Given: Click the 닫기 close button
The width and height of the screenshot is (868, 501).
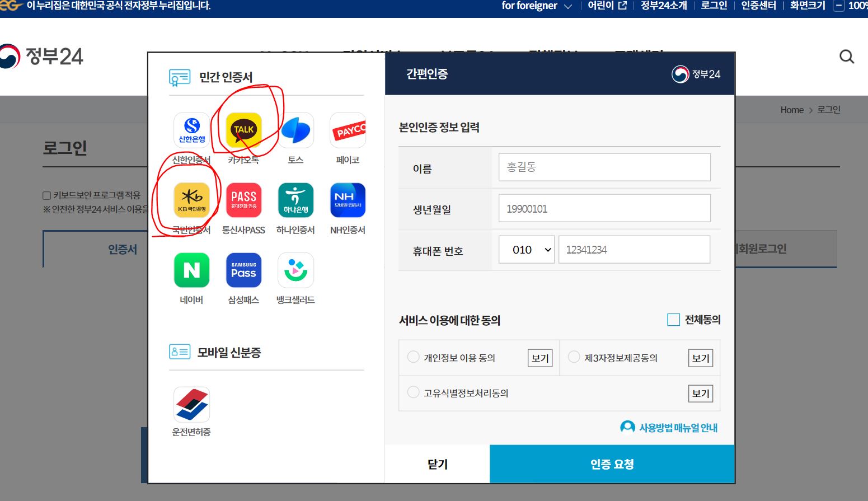Looking at the screenshot, I should [437, 464].
